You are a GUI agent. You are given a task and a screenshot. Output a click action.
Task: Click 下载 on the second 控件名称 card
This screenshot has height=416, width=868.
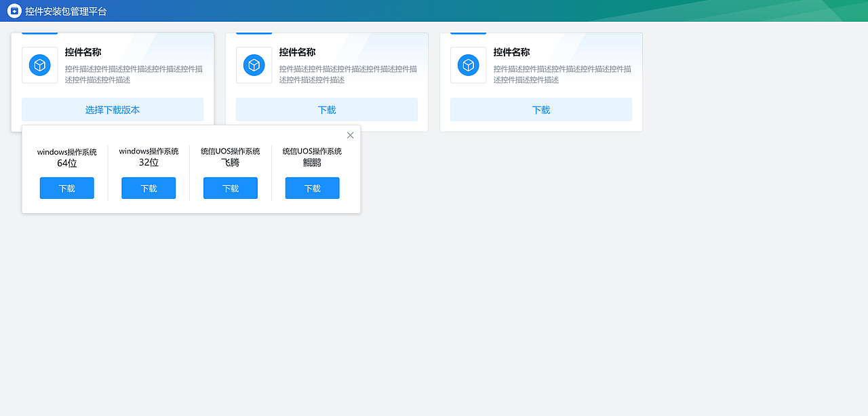327,109
